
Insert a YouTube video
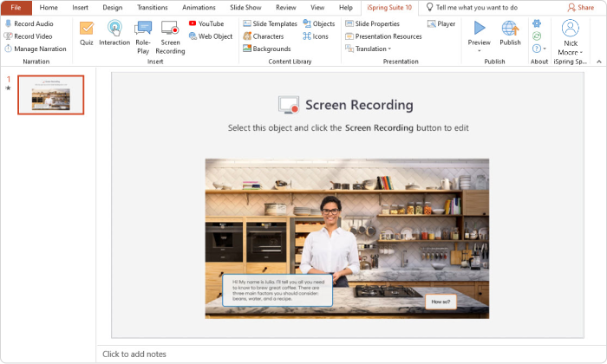tap(206, 23)
